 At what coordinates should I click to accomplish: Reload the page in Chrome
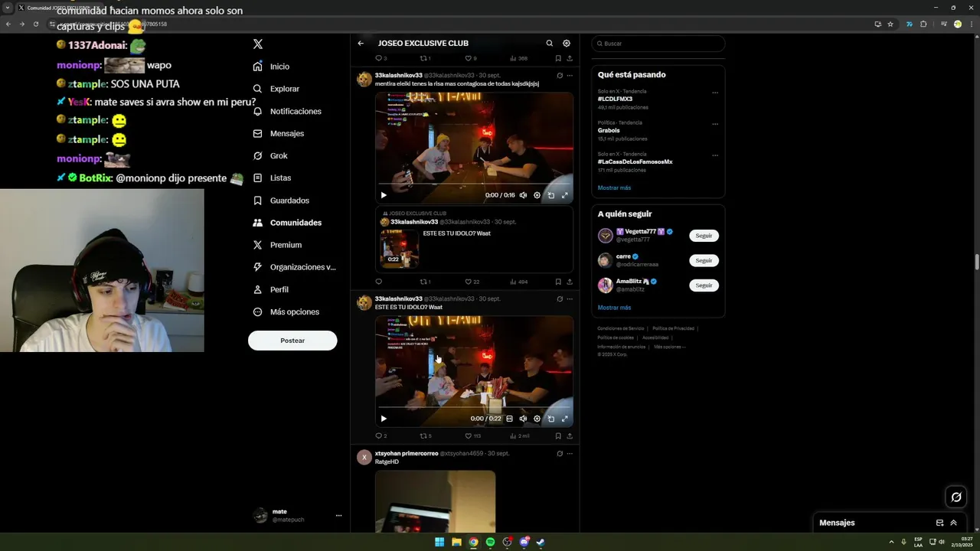35,24
